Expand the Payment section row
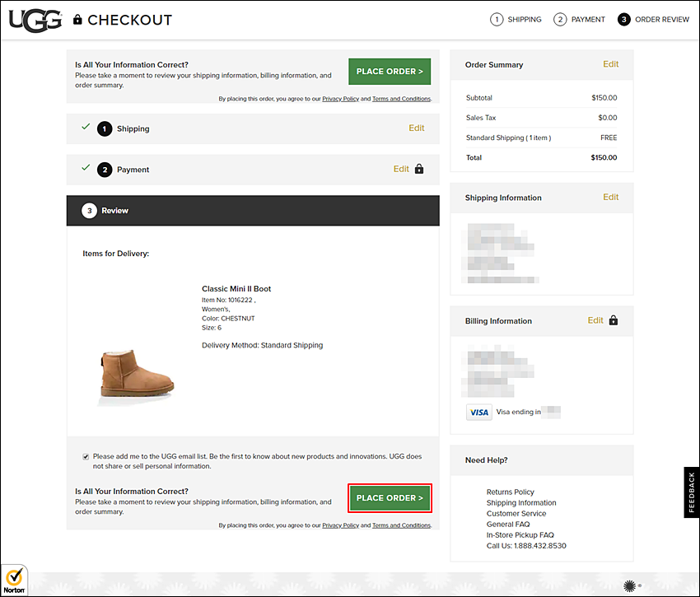The image size is (700, 597). click(253, 170)
